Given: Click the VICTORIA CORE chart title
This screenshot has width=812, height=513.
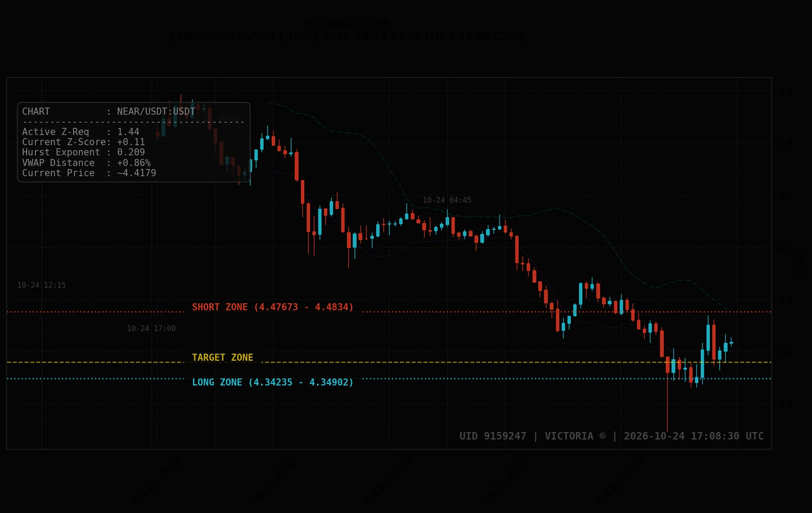Looking at the screenshot, I should tap(347, 23).
